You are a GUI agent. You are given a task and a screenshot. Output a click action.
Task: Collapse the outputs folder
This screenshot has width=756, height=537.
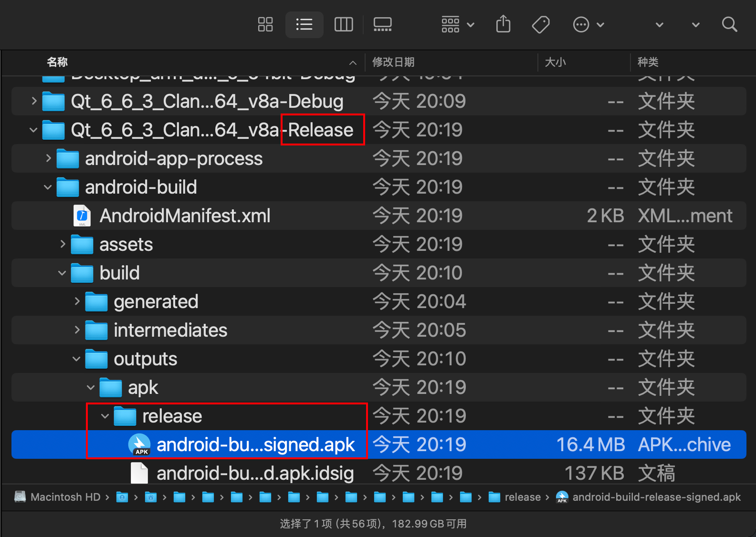point(76,359)
